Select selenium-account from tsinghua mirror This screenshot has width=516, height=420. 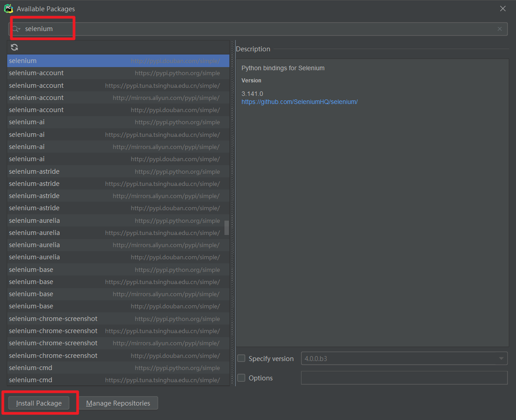tap(118, 86)
